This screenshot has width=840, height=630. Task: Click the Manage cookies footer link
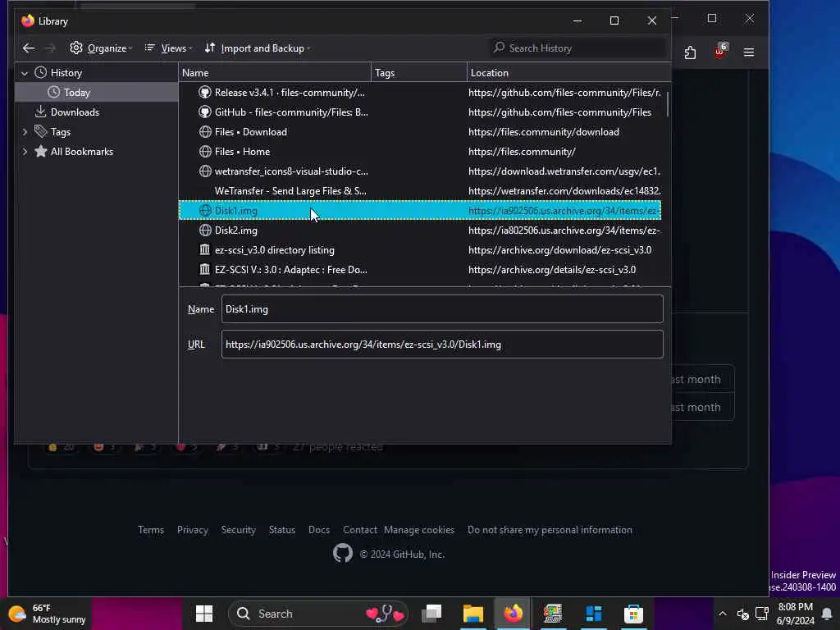(419, 530)
